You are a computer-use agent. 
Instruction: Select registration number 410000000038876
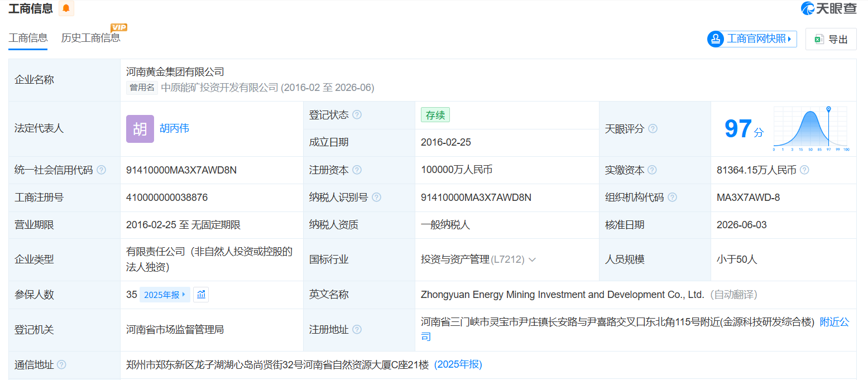(167, 198)
